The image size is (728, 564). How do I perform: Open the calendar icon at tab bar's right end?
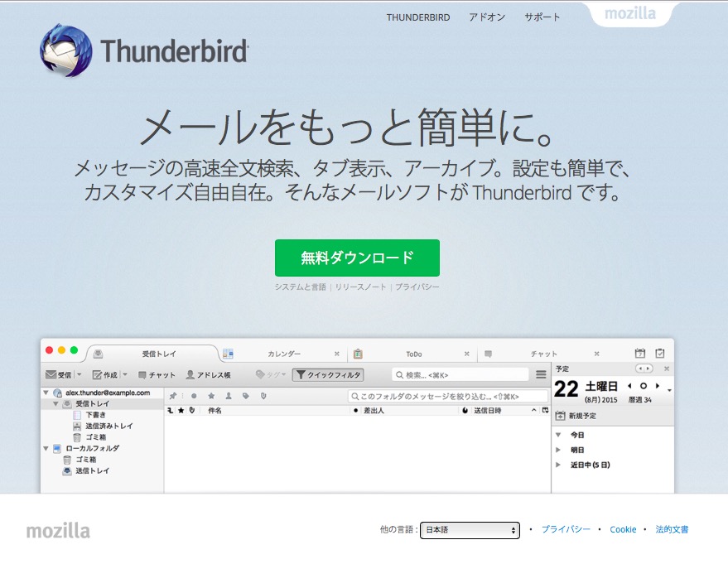pyautogui.click(x=639, y=354)
